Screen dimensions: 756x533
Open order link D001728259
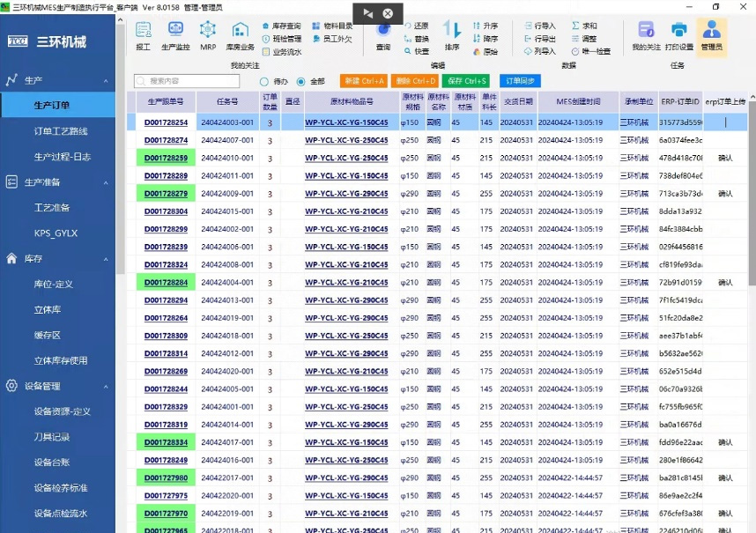166,159
